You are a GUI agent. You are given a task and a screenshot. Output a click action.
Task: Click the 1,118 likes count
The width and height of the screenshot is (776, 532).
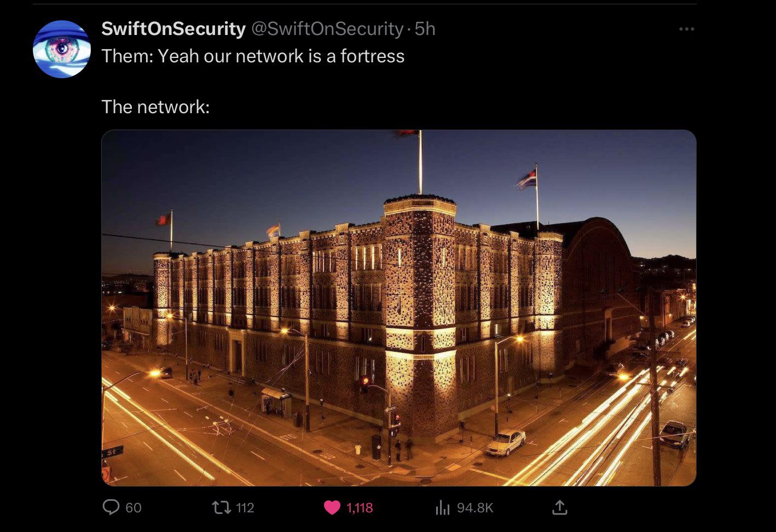360,508
